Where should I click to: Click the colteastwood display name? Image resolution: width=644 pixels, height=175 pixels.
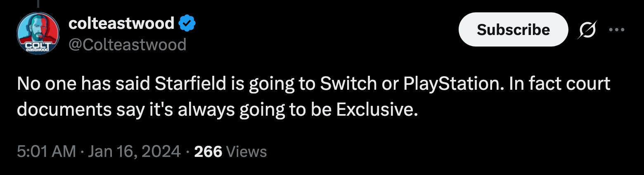(121, 24)
